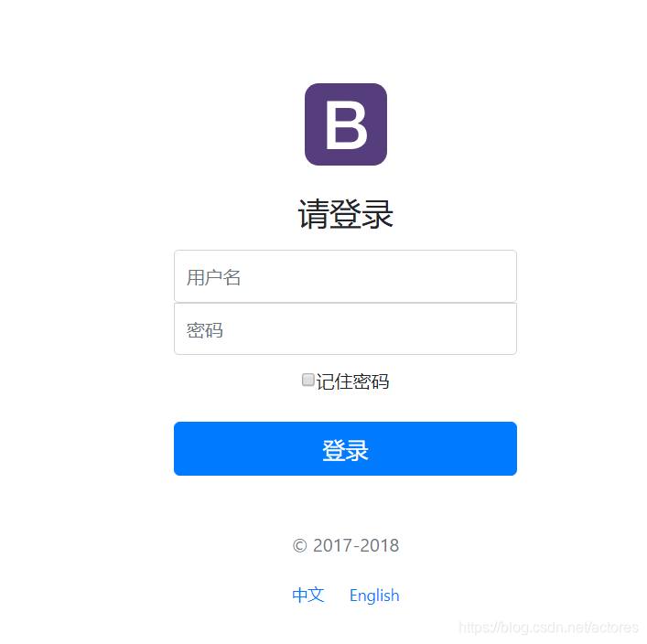The image size is (647, 644).
Task: Tick the 记住密码 checkbox
Action: click(x=307, y=380)
